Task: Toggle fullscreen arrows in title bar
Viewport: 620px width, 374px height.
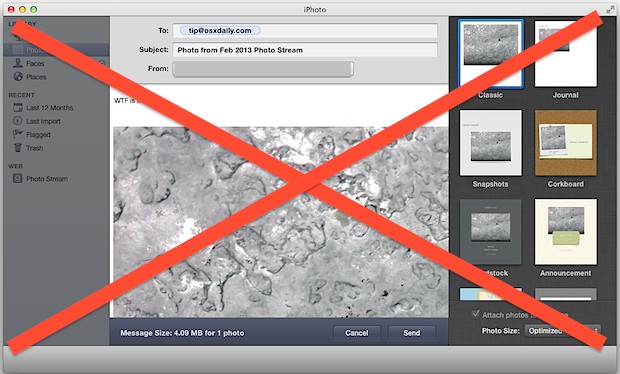Action: pyautogui.click(x=610, y=9)
